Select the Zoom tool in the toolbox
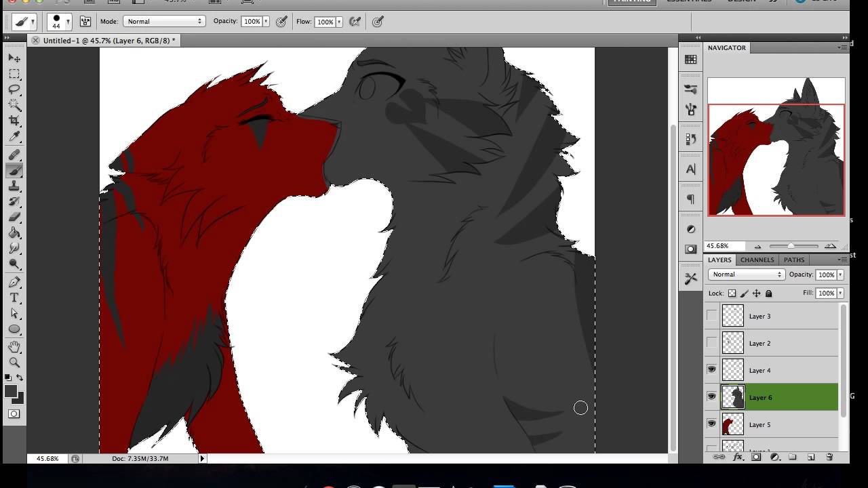Screen dimensions: 868x488 click(14, 363)
